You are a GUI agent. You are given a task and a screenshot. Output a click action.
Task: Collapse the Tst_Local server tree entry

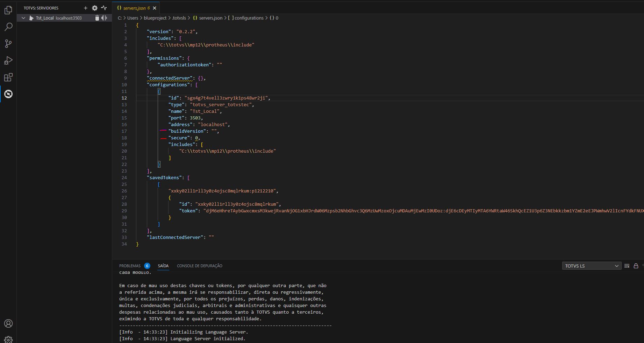pos(23,18)
